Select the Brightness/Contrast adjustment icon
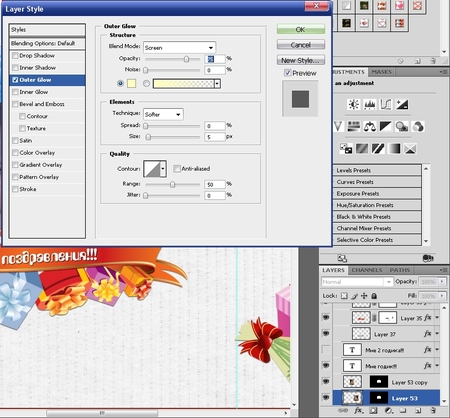 353,105
